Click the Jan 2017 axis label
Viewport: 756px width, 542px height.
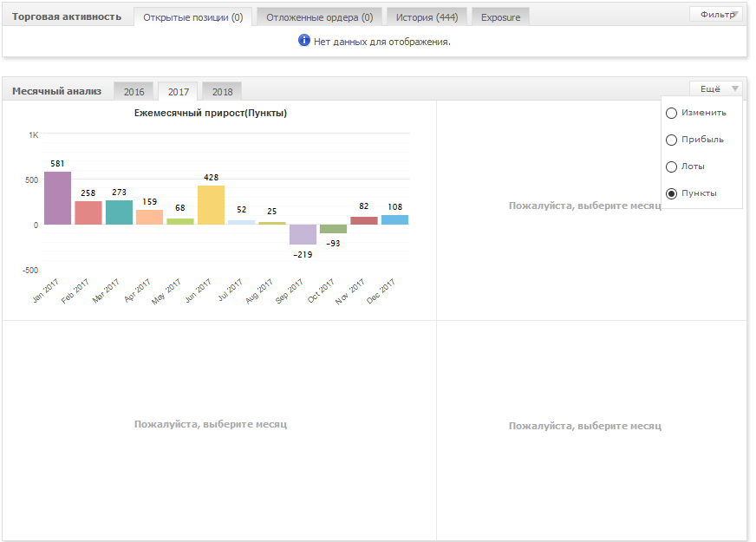pos(46,291)
